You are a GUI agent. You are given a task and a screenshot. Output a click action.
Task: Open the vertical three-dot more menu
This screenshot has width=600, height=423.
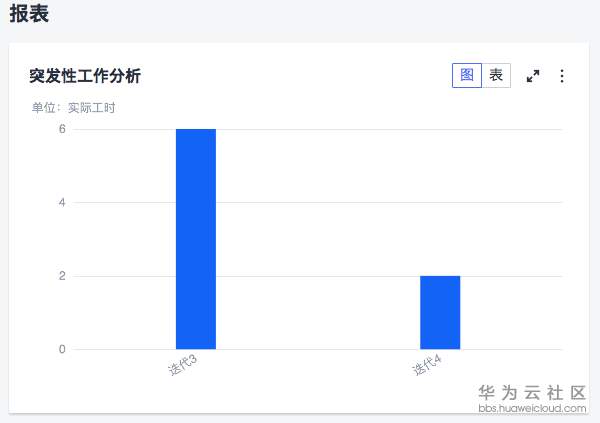pos(562,76)
